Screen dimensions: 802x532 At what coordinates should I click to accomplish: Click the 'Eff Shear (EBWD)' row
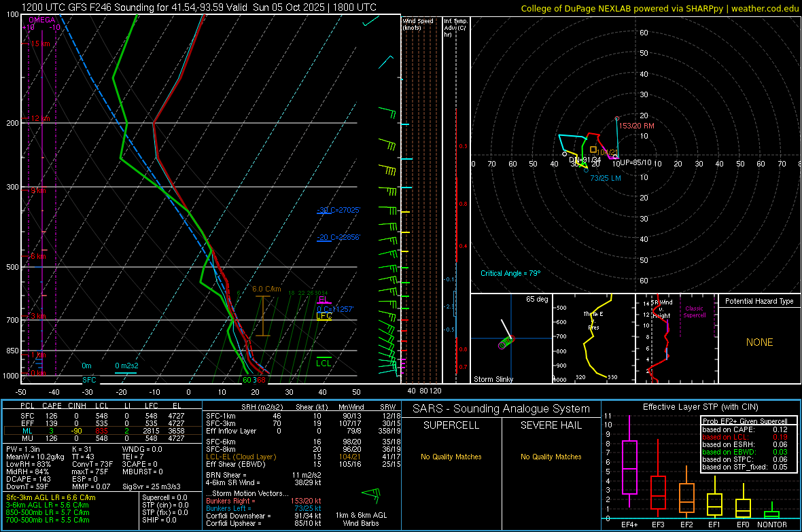(303, 464)
